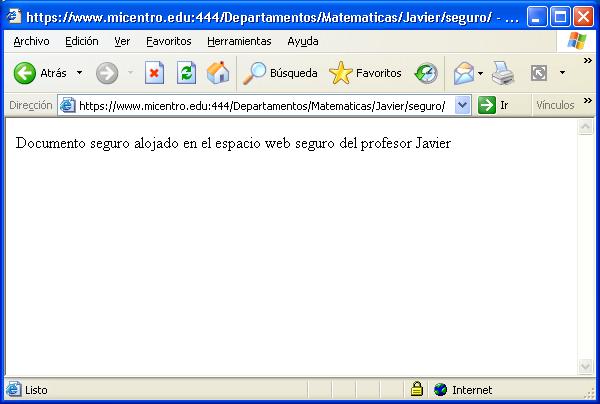Screen dimensions: 600x404
Task: Click the Stop loading red X icon
Action: pos(154,73)
